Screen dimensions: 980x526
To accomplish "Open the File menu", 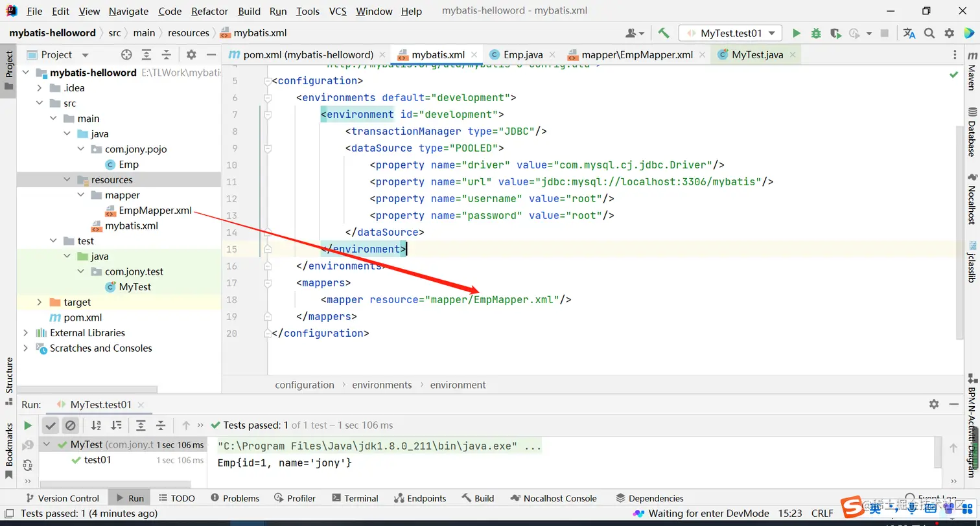I will point(34,11).
